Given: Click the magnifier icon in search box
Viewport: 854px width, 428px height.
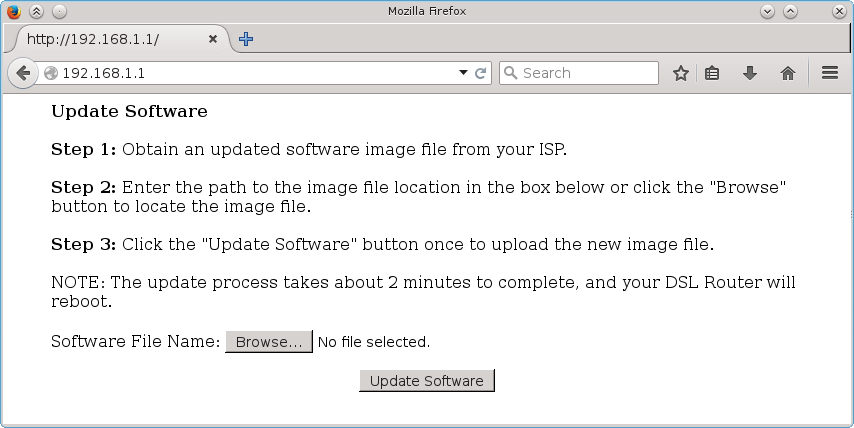Looking at the screenshot, I should point(510,73).
